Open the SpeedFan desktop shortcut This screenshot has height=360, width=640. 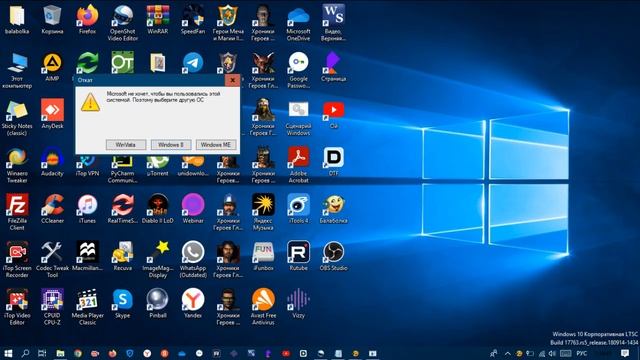[x=193, y=20]
